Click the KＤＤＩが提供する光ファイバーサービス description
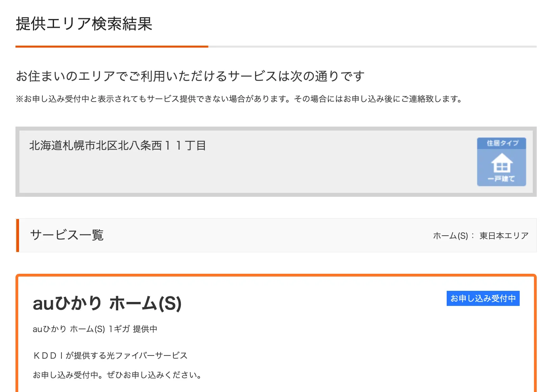Viewport: 553px width, 392px height. 110,355
